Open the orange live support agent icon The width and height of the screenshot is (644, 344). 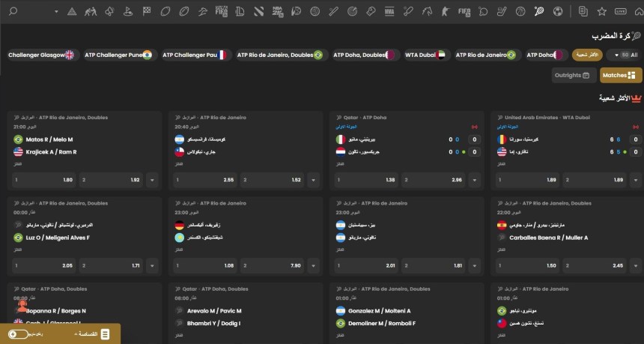point(22,306)
